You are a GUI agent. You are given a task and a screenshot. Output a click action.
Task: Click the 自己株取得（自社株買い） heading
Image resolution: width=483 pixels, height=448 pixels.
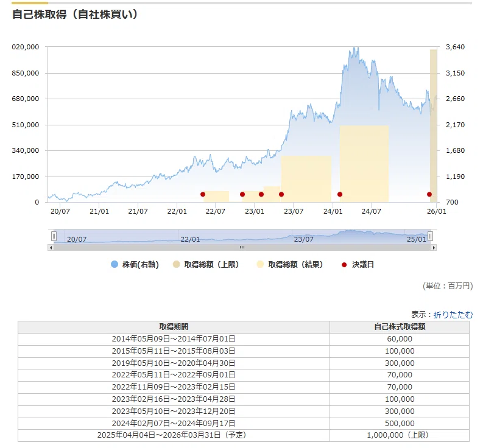click(75, 15)
